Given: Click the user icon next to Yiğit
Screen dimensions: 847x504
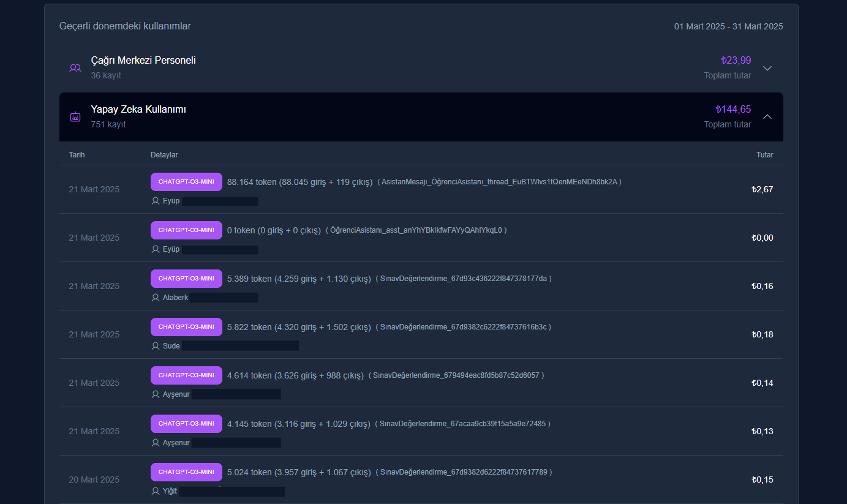Looking at the screenshot, I should [x=156, y=491].
